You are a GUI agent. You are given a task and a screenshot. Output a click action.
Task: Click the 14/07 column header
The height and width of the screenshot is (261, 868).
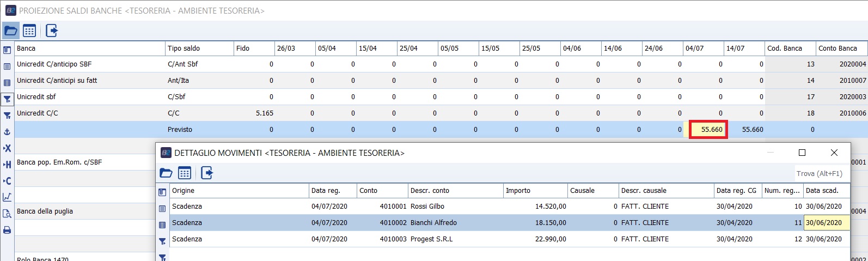click(744, 48)
